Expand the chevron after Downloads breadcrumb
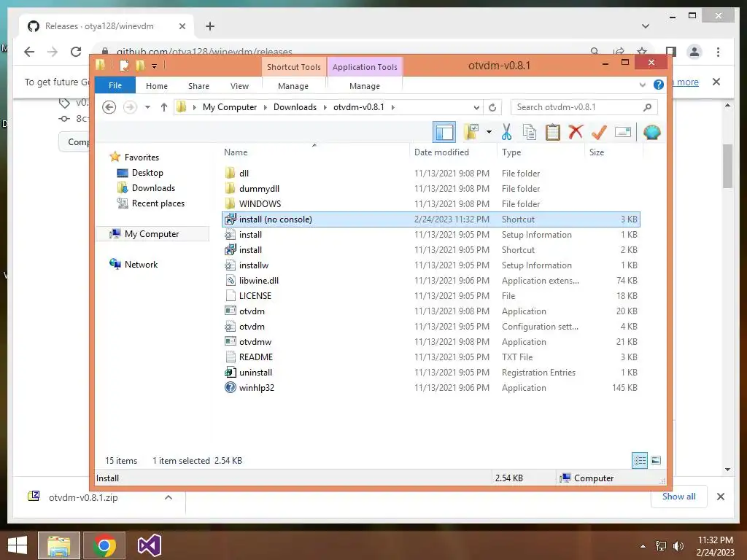 [325, 107]
